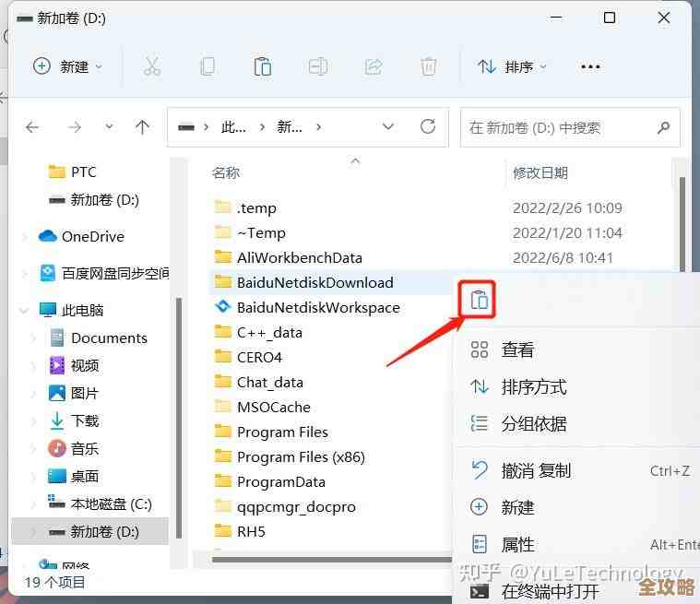Viewport: 700px width, 604px height.
Task: Click the Rename toolbar icon
Action: click(x=318, y=67)
